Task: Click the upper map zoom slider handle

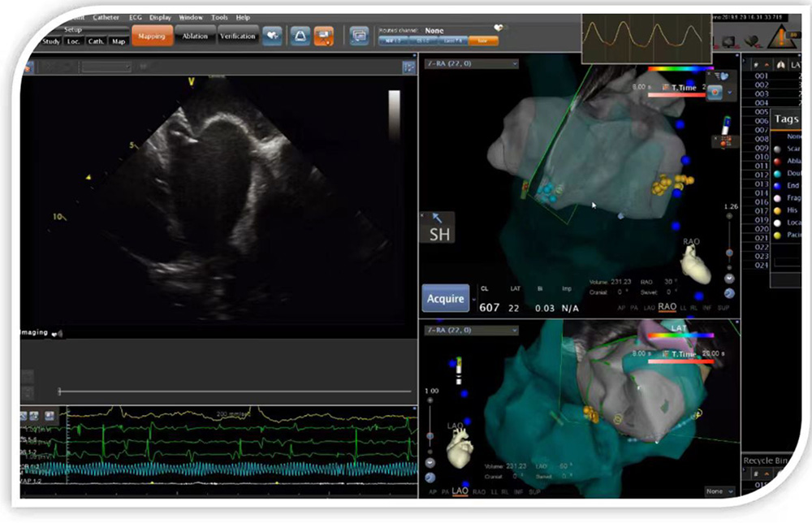Action: point(728,252)
